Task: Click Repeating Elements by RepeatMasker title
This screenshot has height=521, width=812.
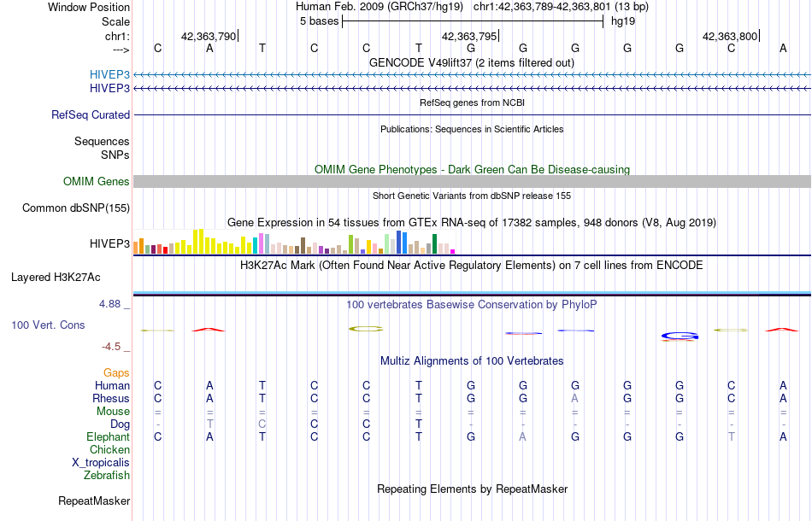Action: [x=472, y=489]
